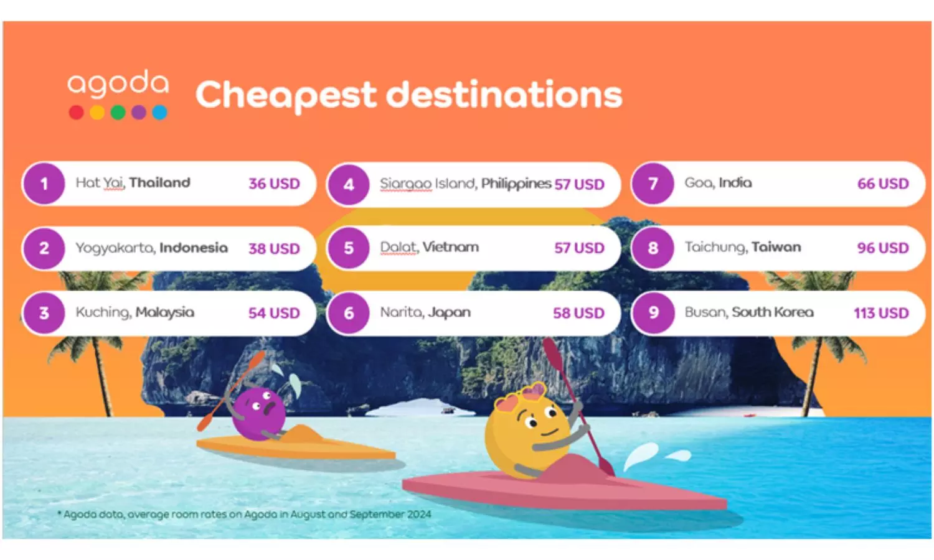Click the blue dot under the agoda logo
The width and height of the screenshot is (934, 560).
coord(159,113)
